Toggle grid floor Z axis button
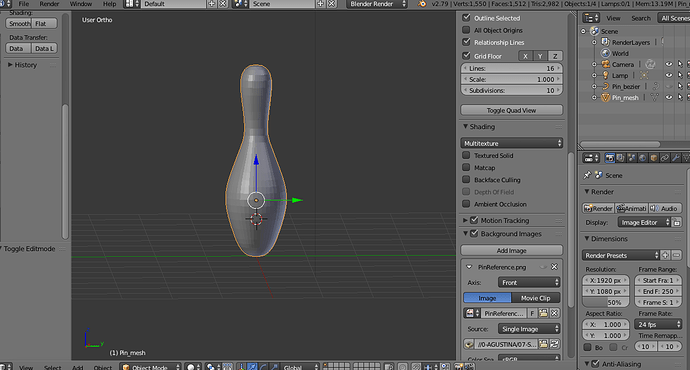690x370 pixels. click(555, 56)
